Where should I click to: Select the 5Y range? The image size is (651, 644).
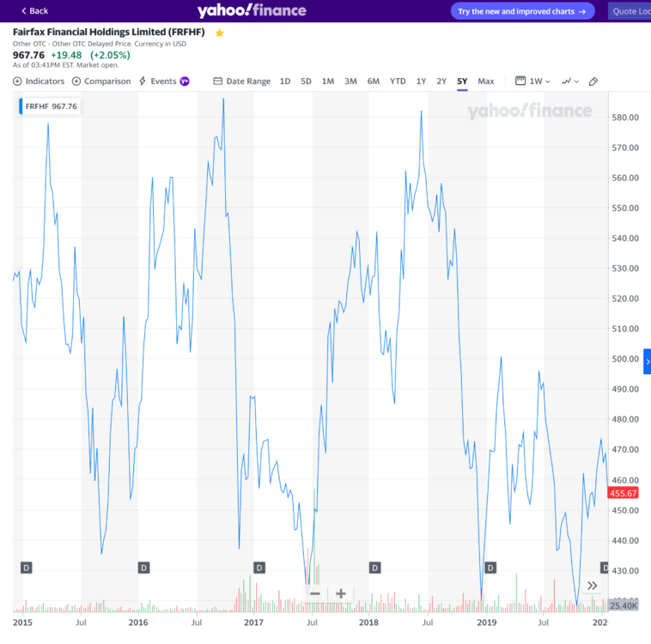coord(462,82)
